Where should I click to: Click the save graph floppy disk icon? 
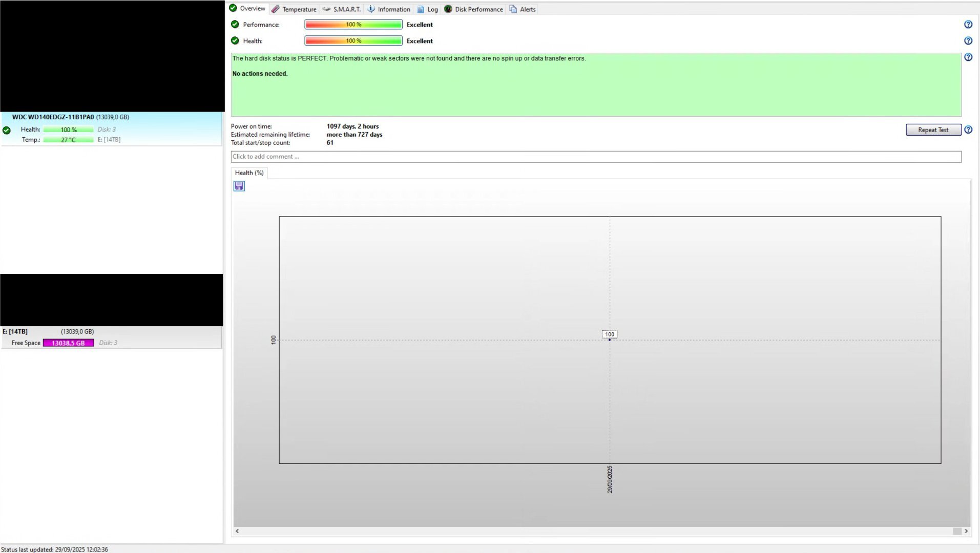pos(239,186)
